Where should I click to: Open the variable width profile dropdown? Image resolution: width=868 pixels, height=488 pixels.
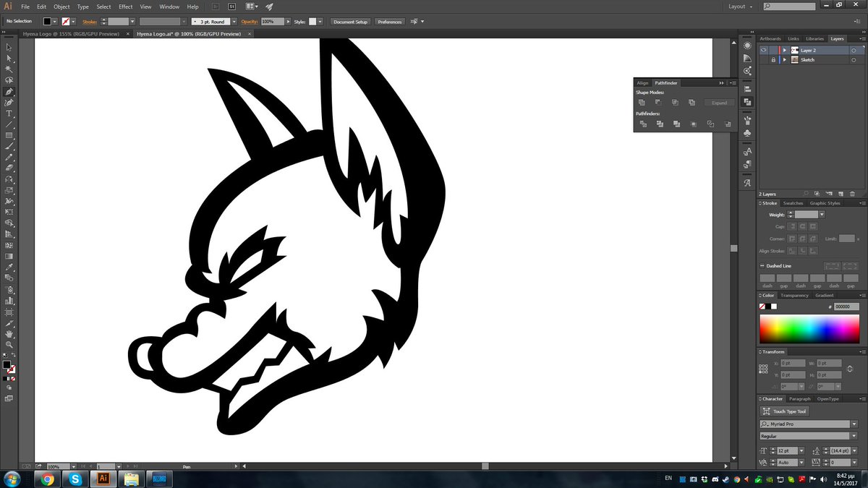pyautogui.click(x=184, y=22)
